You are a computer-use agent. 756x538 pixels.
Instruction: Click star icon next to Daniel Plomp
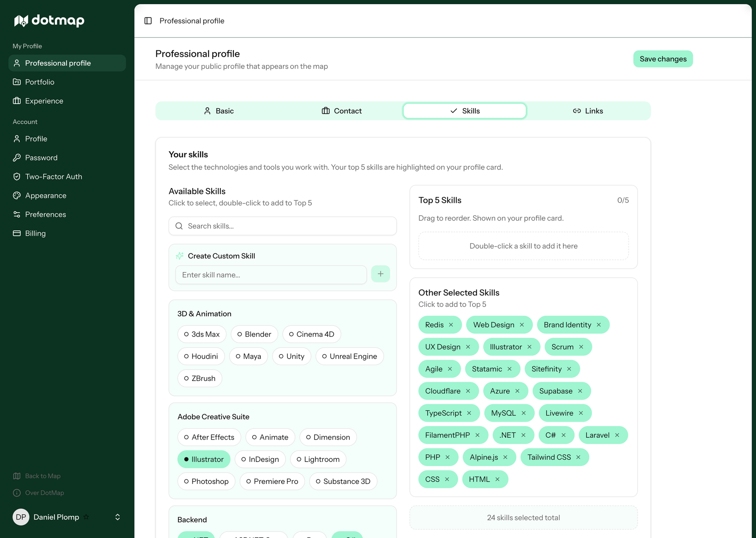(86, 517)
